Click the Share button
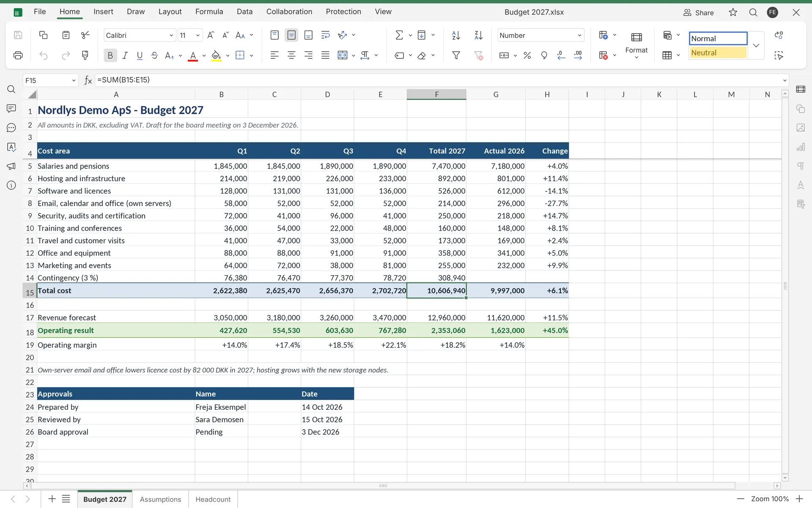The image size is (812, 508). (699, 13)
